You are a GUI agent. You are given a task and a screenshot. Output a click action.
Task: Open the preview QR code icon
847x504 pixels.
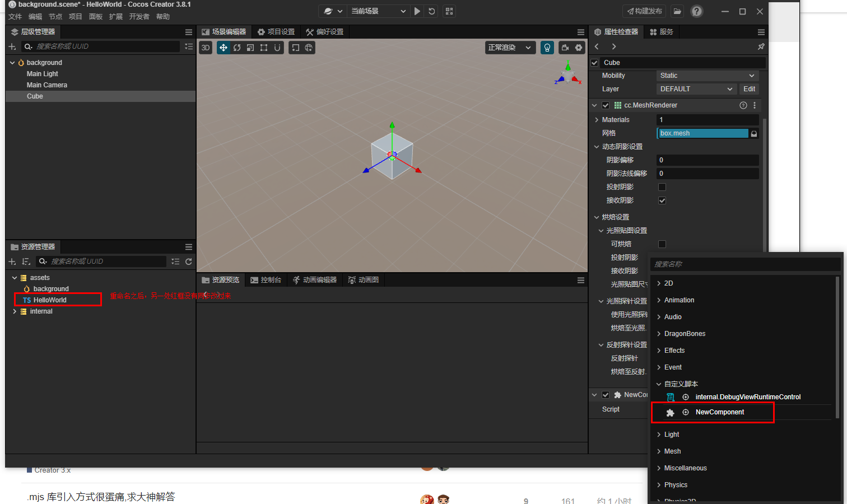tap(449, 11)
